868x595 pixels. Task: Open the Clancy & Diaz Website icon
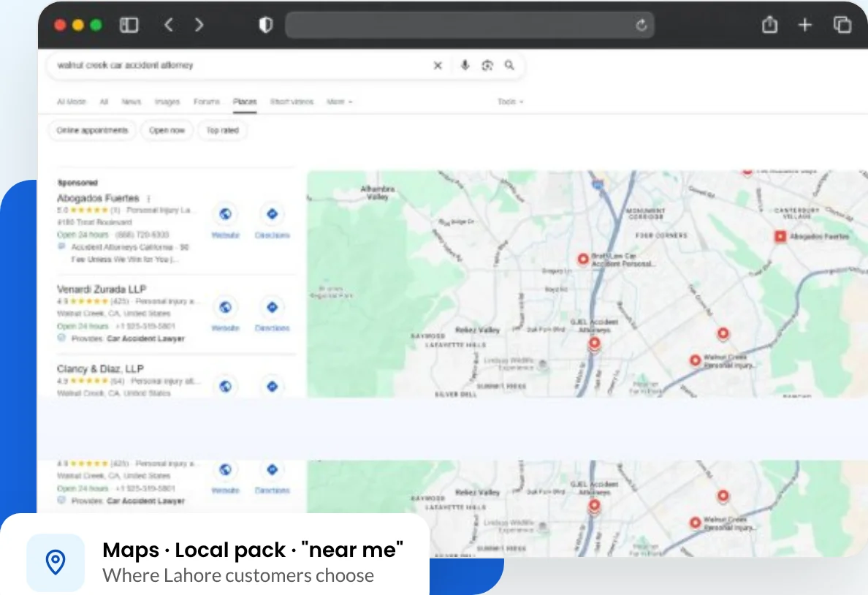click(x=225, y=386)
